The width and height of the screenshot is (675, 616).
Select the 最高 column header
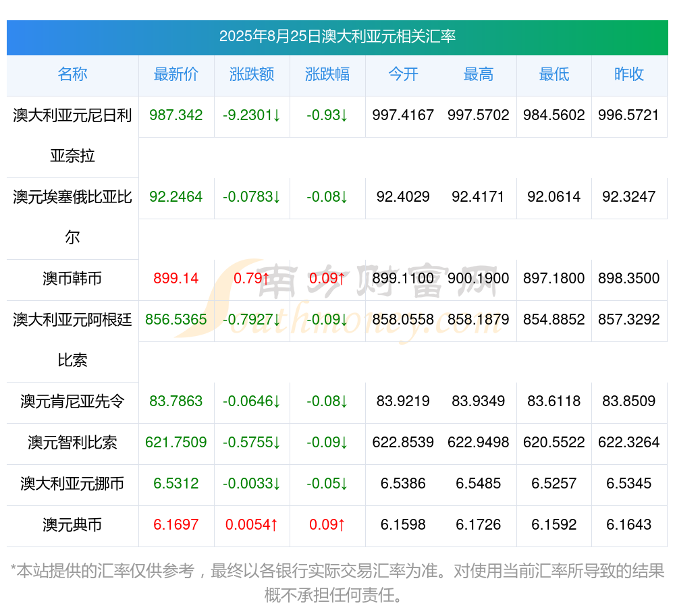[479, 74]
